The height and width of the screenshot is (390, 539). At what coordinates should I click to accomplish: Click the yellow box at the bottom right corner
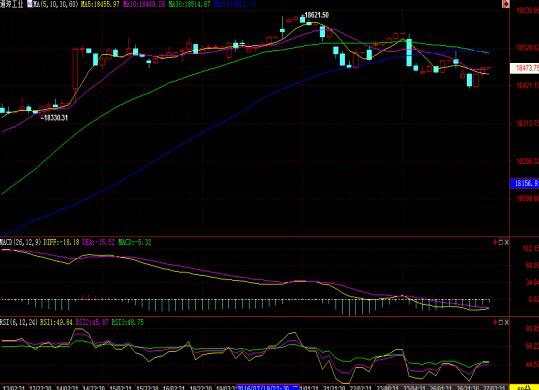[524, 387]
